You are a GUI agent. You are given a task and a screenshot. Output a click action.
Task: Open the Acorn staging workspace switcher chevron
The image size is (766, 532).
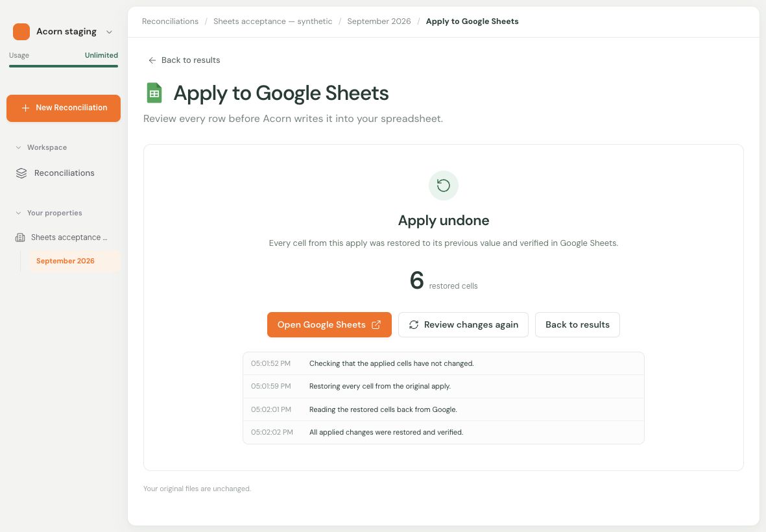110,32
